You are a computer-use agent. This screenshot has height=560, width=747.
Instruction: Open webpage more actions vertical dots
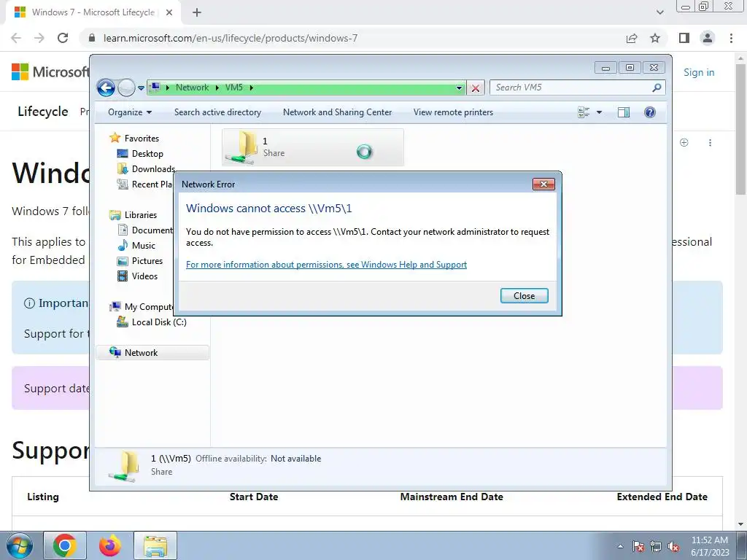tap(710, 142)
